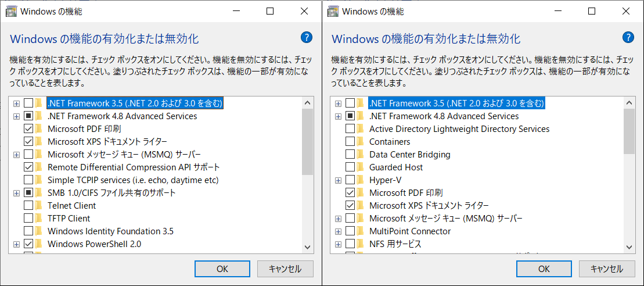Screen dimensions: 644x286
Task: Click folder icon beside TFTP Client
Action: coord(38,218)
